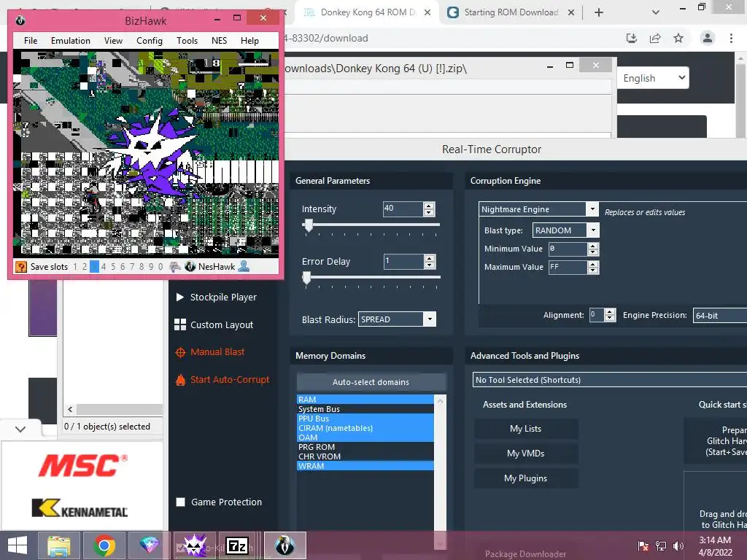Open the Engine Precision 64-bit dropdown

pos(719,315)
